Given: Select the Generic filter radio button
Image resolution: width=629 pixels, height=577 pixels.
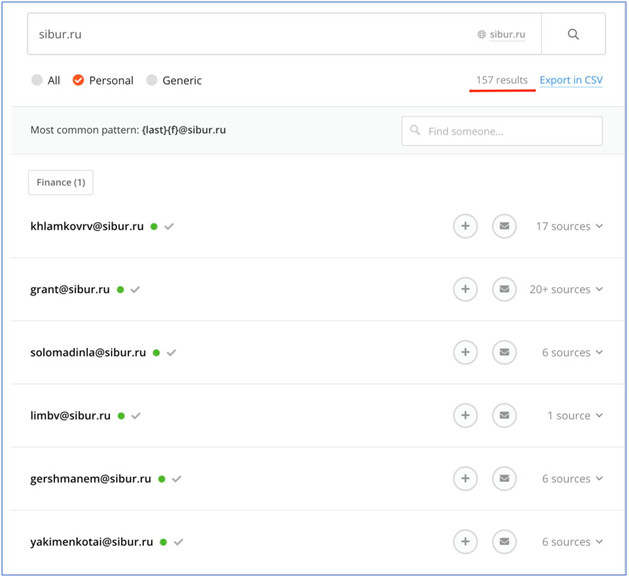Looking at the screenshot, I should 152,81.
